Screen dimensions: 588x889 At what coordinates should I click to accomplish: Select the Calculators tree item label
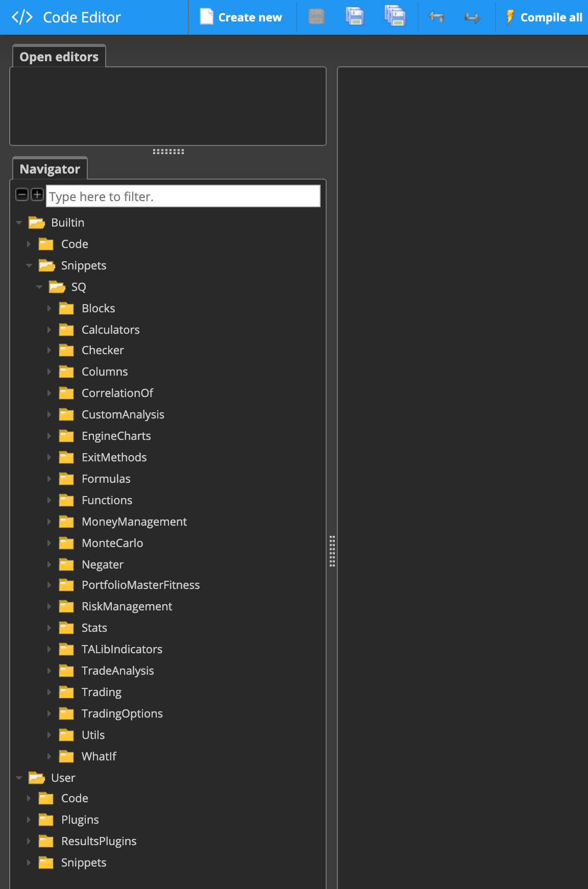pos(111,330)
